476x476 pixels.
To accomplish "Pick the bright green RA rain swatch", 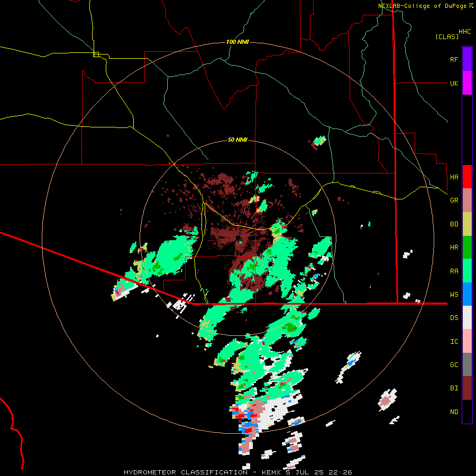I will pos(467,271).
